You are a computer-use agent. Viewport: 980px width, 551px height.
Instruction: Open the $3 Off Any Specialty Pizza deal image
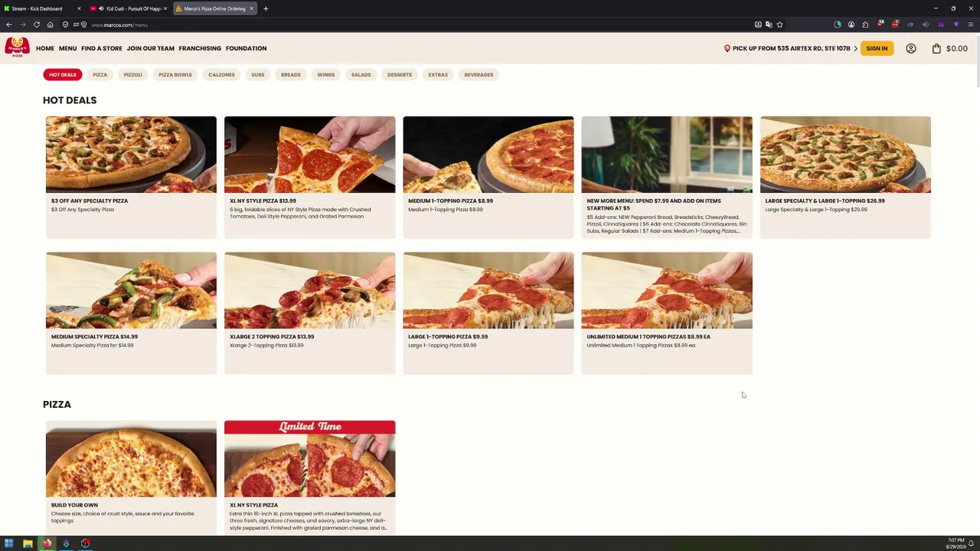[131, 155]
